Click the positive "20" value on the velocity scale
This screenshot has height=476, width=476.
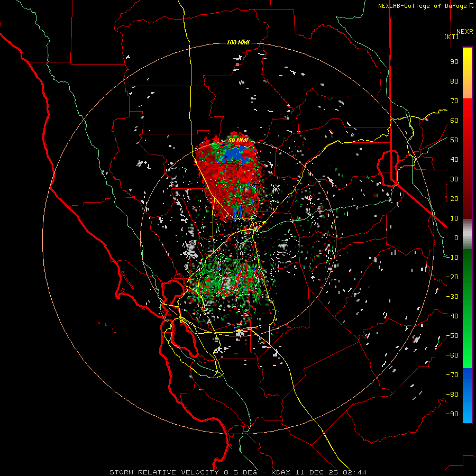(454, 198)
